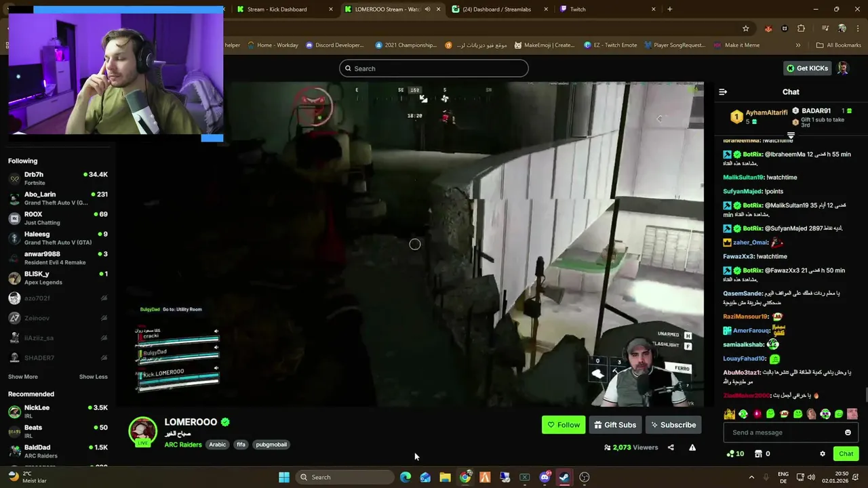The width and height of the screenshot is (868, 488).
Task: Open File Explorer from the taskbar
Action: [x=445, y=477]
